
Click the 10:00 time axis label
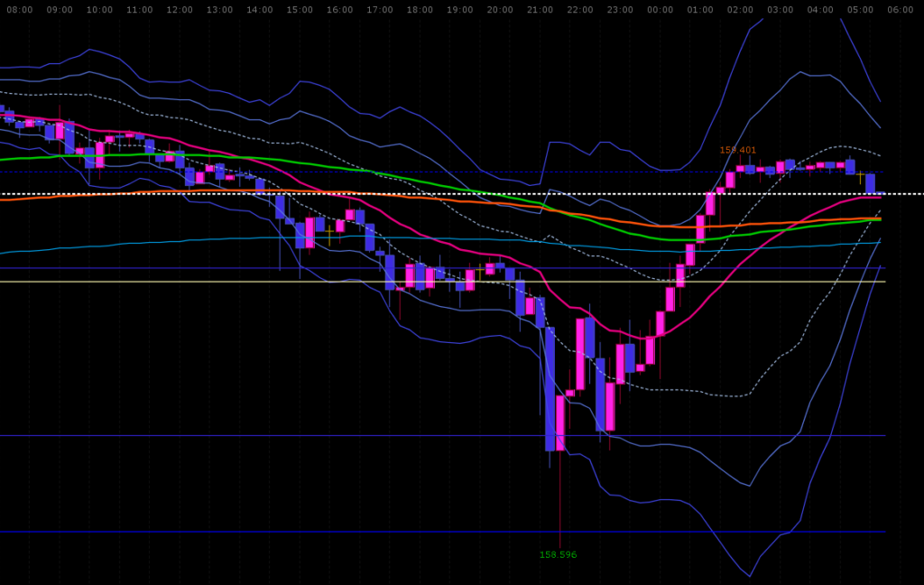(x=99, y=10)
